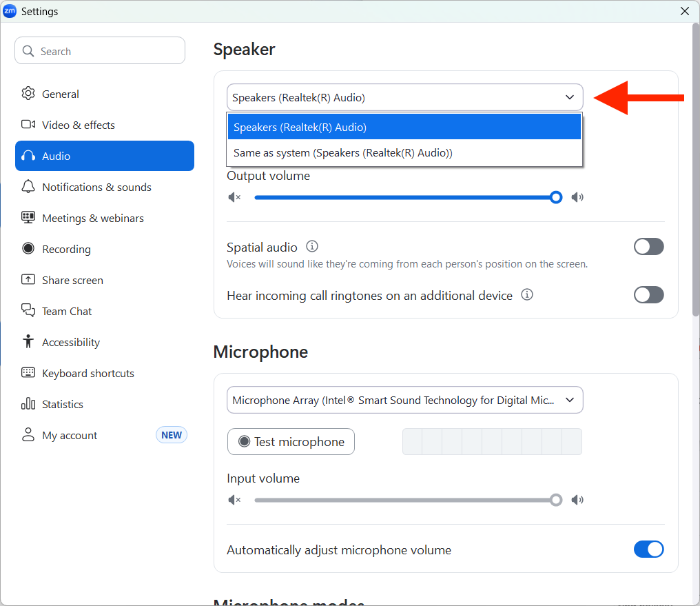Click info icon beside ringtones additional device

(527, 295)
